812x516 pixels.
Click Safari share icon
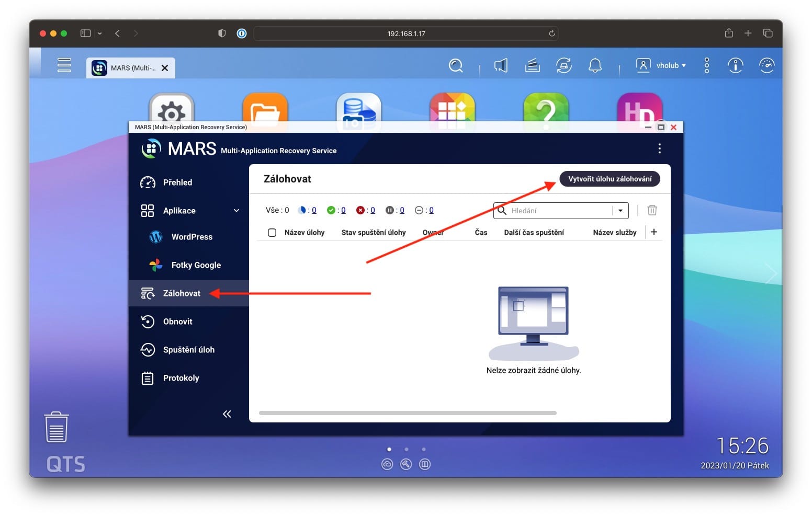pyautogui.click(x=729, y=33)
